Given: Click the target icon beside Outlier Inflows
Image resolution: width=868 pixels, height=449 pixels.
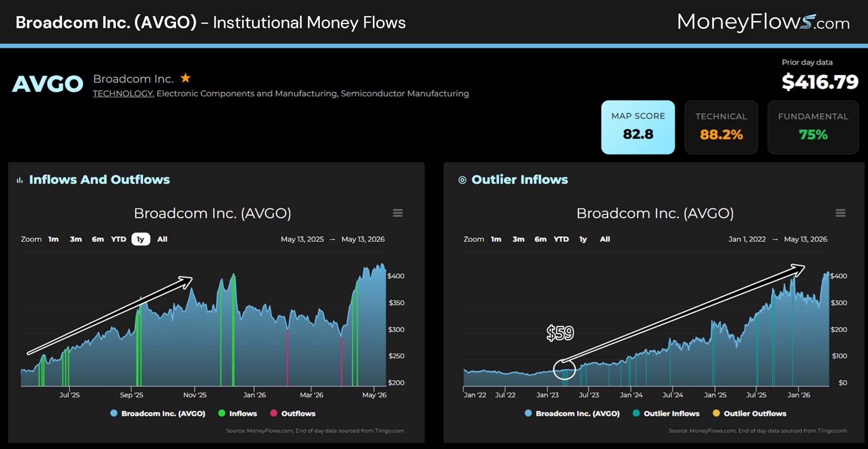Looking at the screenshot, I should pos(462,180).
